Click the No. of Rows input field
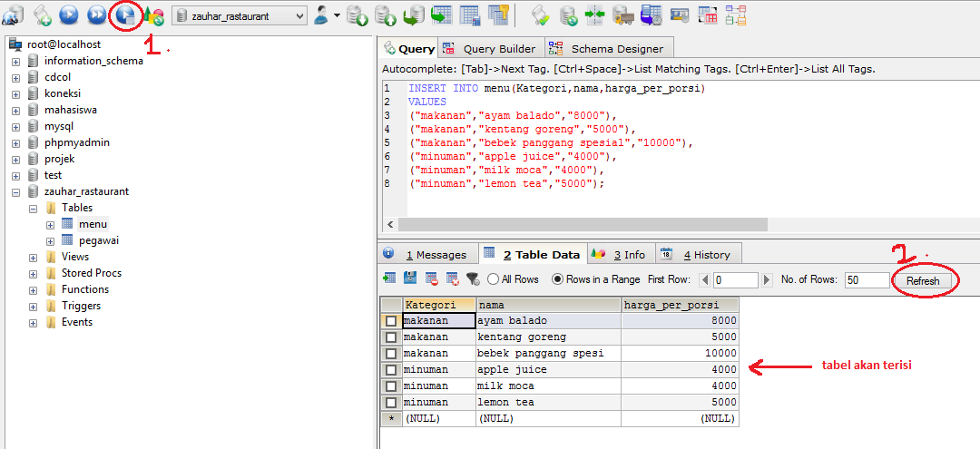980x449 pixels. coord(867,280)
